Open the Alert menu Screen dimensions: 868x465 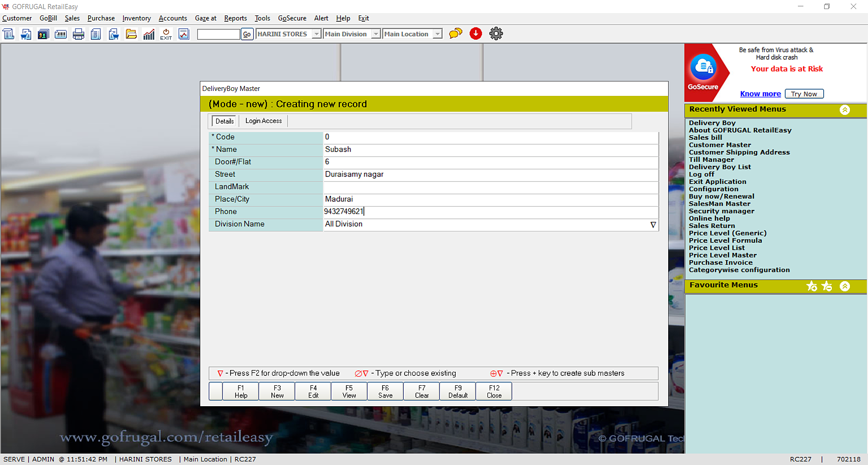point(321,18)
